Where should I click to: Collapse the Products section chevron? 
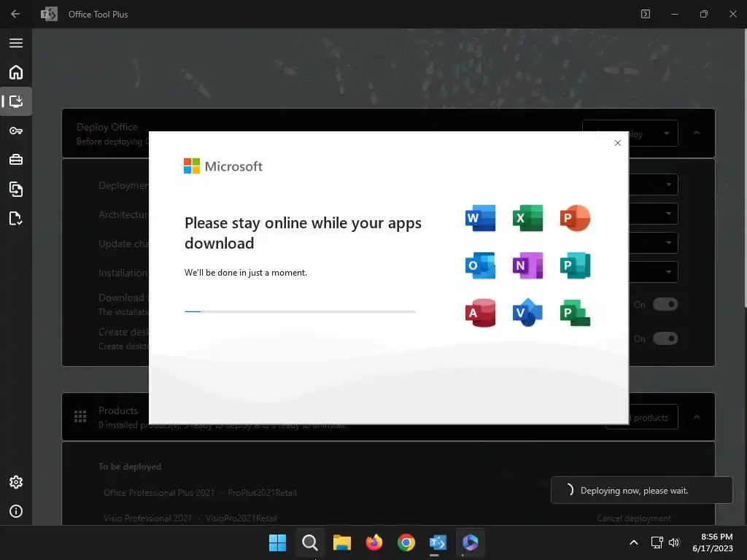(697, 417)
